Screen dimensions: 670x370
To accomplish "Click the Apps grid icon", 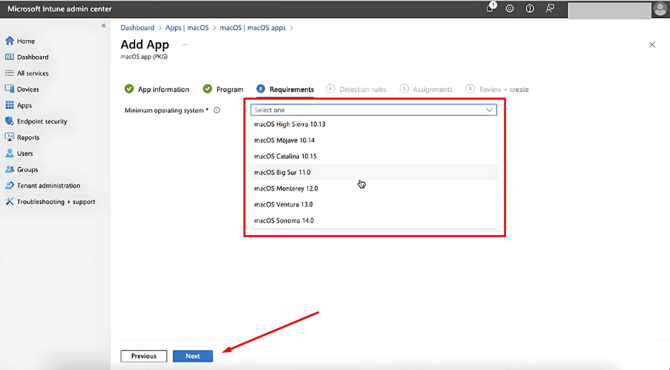I will click(x=9, y=105).
